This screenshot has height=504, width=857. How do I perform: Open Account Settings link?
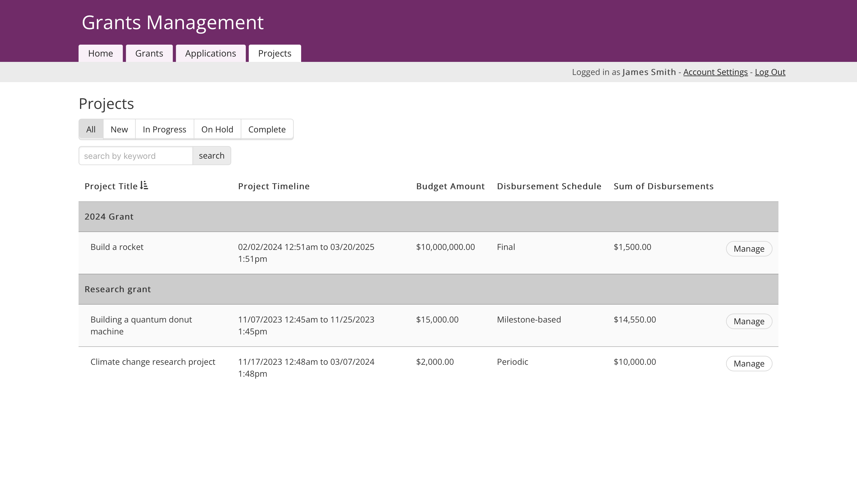pyautogui.click(x=715, y=72)
